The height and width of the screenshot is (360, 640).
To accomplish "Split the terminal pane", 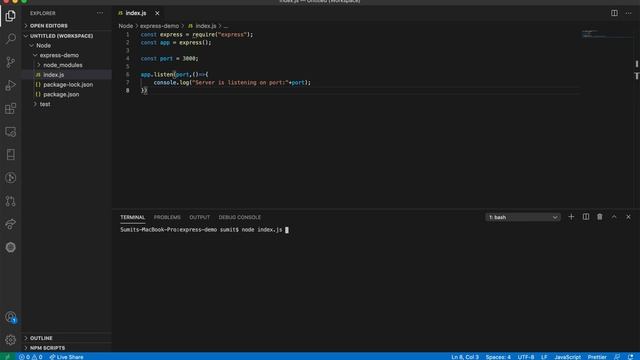I will [586, 217].
